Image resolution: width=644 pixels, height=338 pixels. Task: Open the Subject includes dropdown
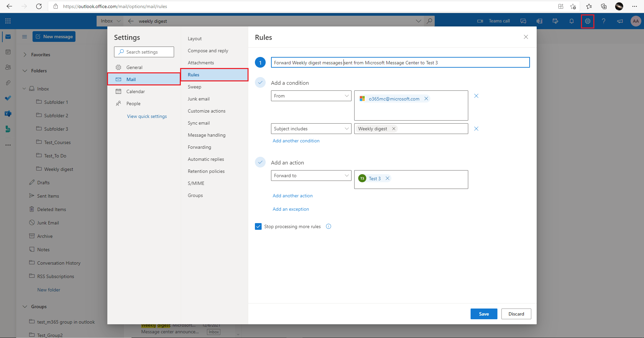311,129
